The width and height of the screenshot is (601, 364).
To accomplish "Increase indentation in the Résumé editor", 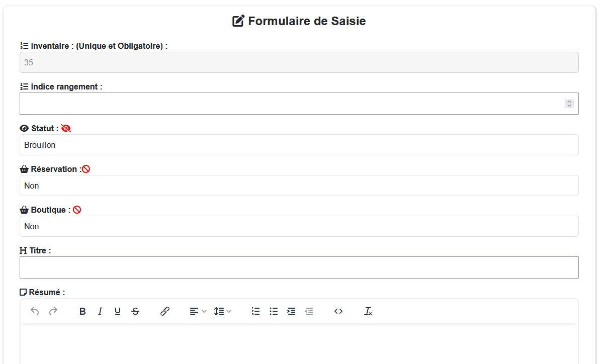I will click(291, 311).
